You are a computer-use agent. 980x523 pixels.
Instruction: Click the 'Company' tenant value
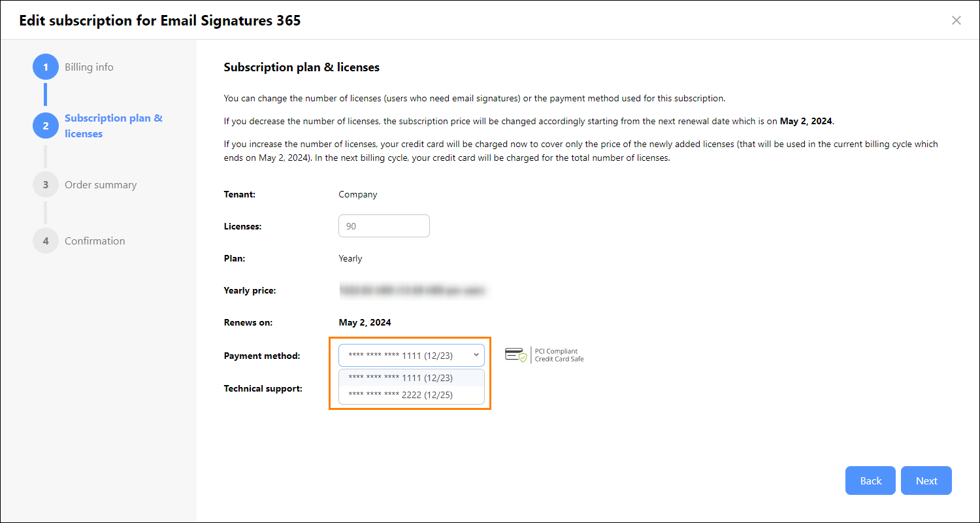click(358, 194)
